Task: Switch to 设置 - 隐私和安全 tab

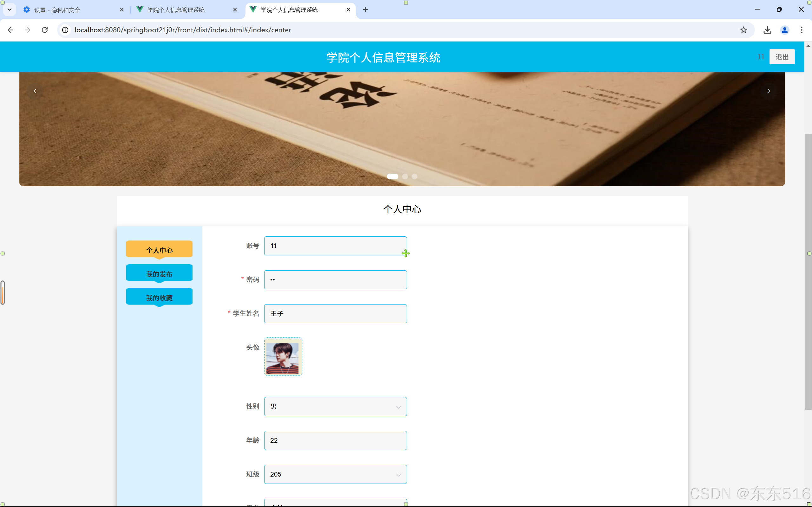Action: click(67, 10)
